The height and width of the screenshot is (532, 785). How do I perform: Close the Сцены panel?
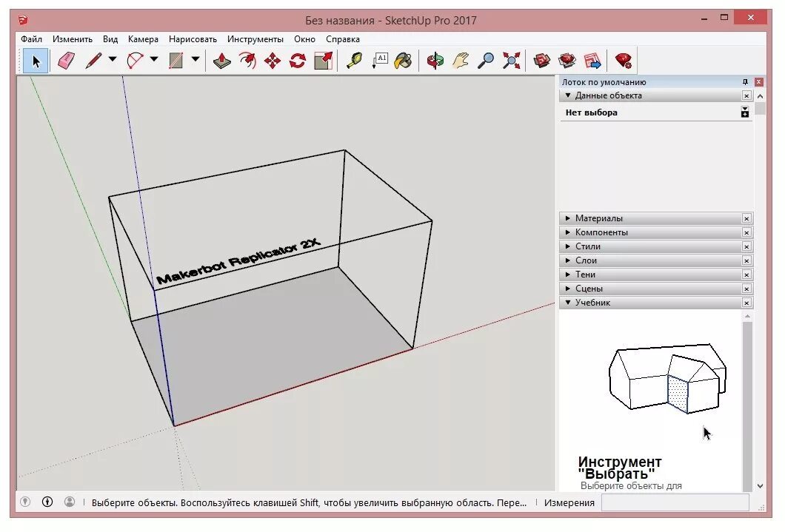click(x=746, y=289)
